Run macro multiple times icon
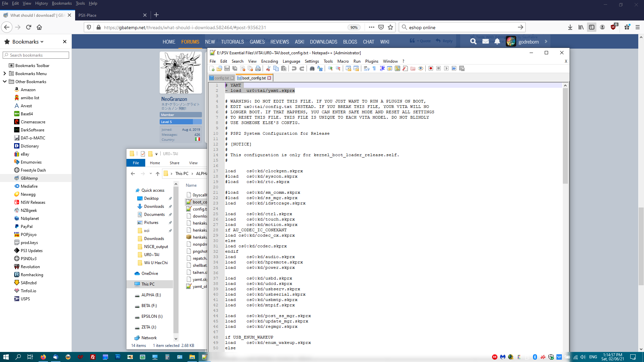The image size is (644, 362). click(x=454, y=68)
